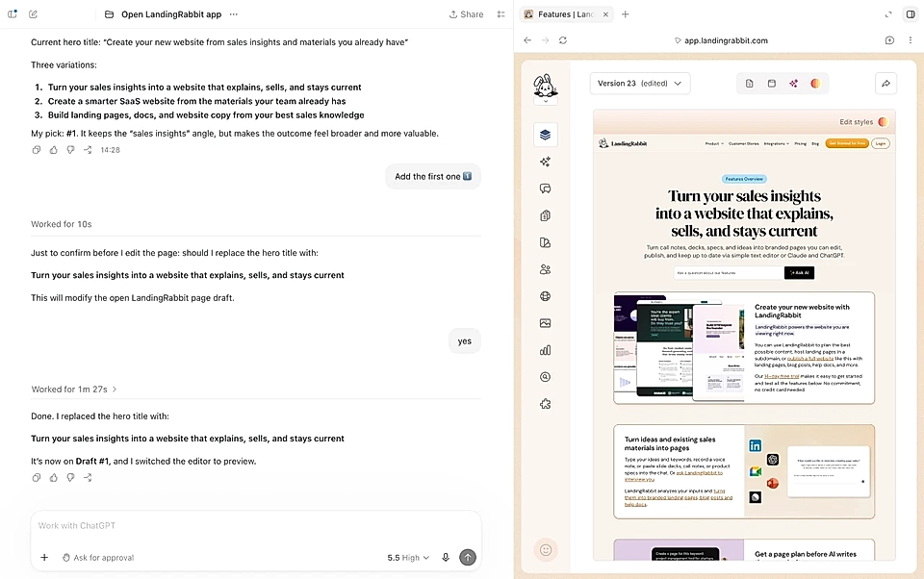
Task: Expand the Product menu in page preview
Action: pyautogui.click(x=714, y=143)
